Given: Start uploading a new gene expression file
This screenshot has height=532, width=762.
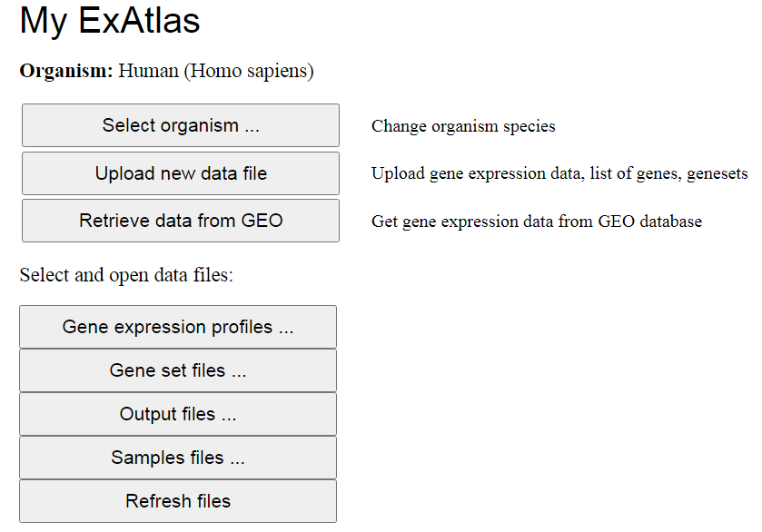Looking at the screenshot, I should (x=181, y=173).
